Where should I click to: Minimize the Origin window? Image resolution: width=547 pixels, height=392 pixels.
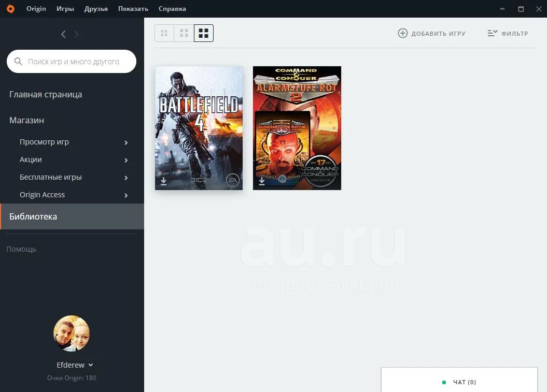(x=502, y=9)
